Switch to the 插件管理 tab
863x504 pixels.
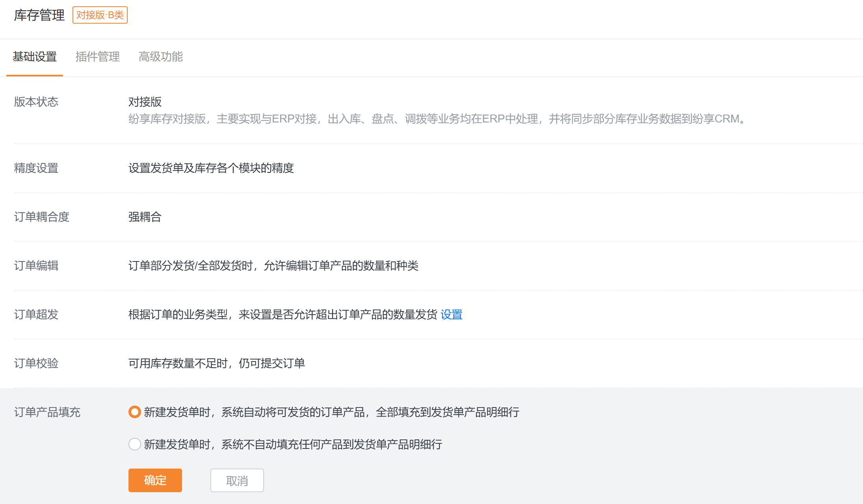[97, 57]
